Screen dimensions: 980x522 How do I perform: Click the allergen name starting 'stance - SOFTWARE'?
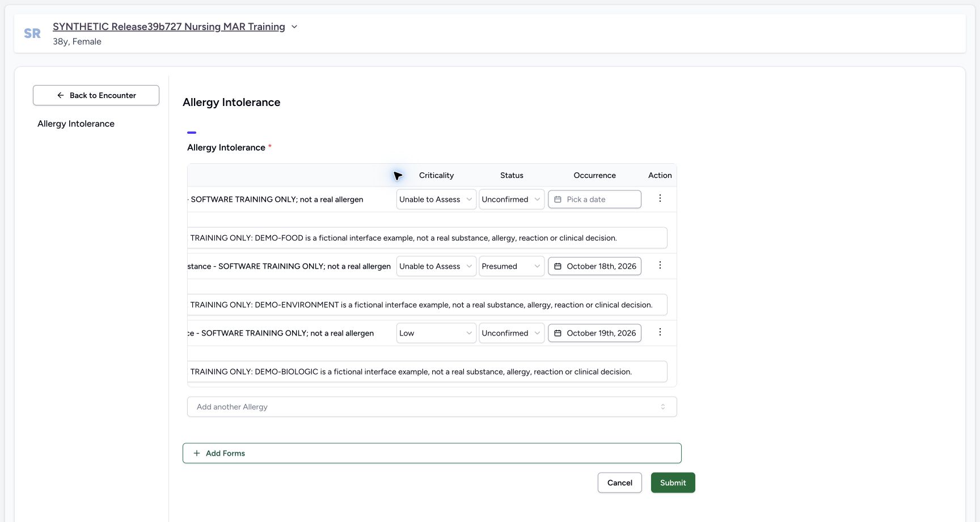pos(289,266)
